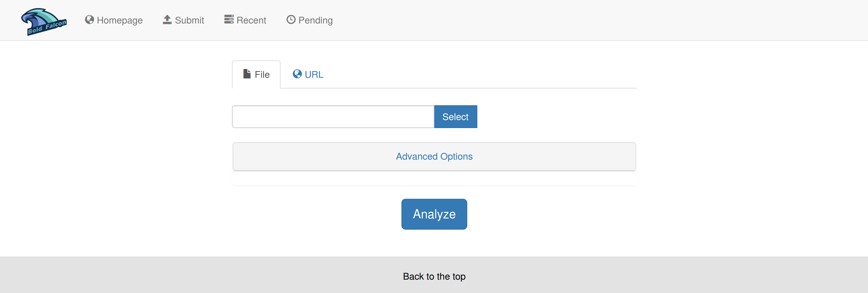Click the Back to the top link
The width and height of the screenshot is (868, 293).
tap(434, 277)
